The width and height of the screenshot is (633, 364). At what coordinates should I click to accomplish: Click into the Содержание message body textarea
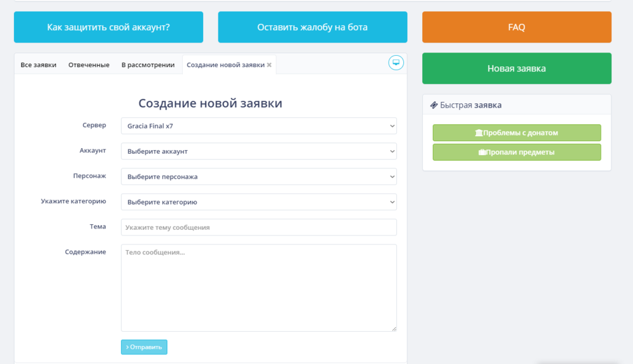click(258, 288)
